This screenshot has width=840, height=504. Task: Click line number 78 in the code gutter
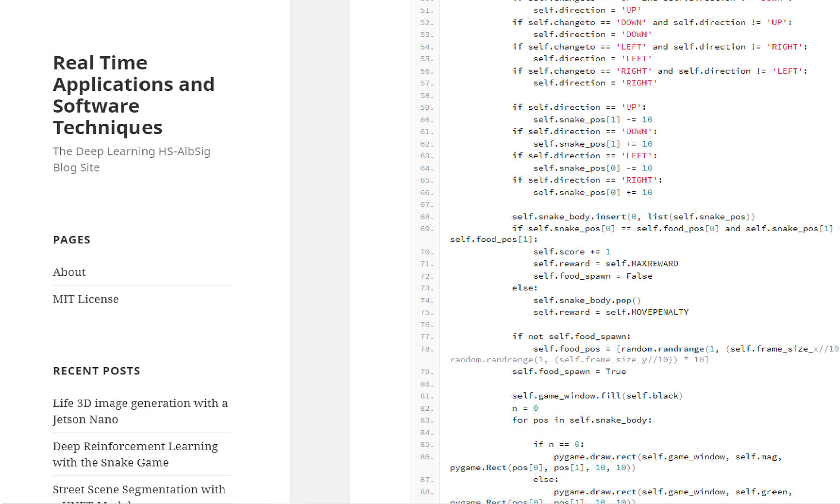pos(426,349)
